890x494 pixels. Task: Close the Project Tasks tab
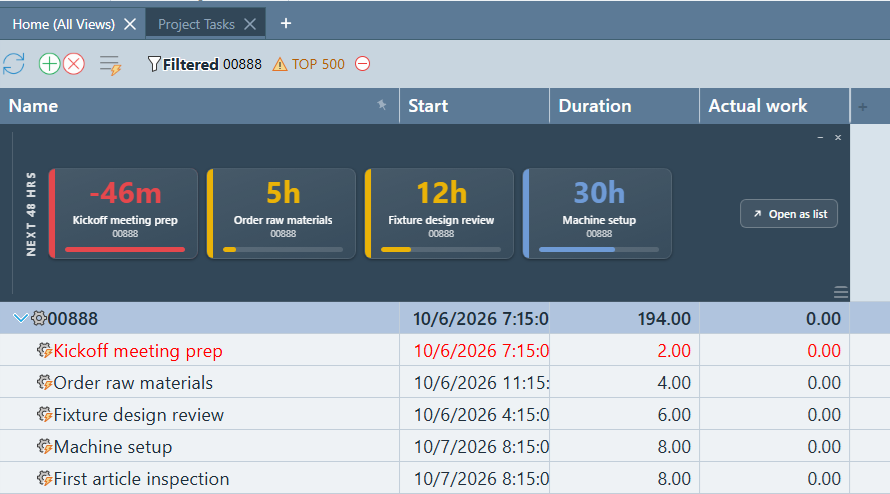[x=250, y=24]
